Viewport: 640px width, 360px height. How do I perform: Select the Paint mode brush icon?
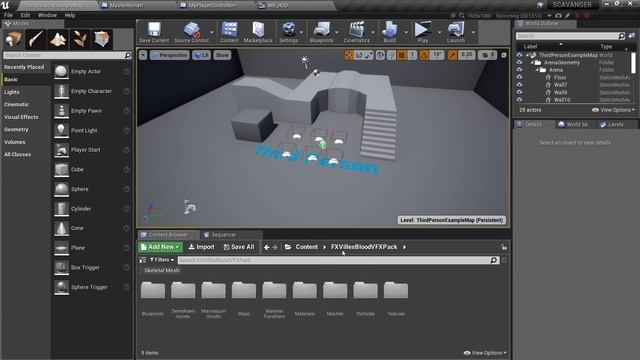tap(36, 39)
